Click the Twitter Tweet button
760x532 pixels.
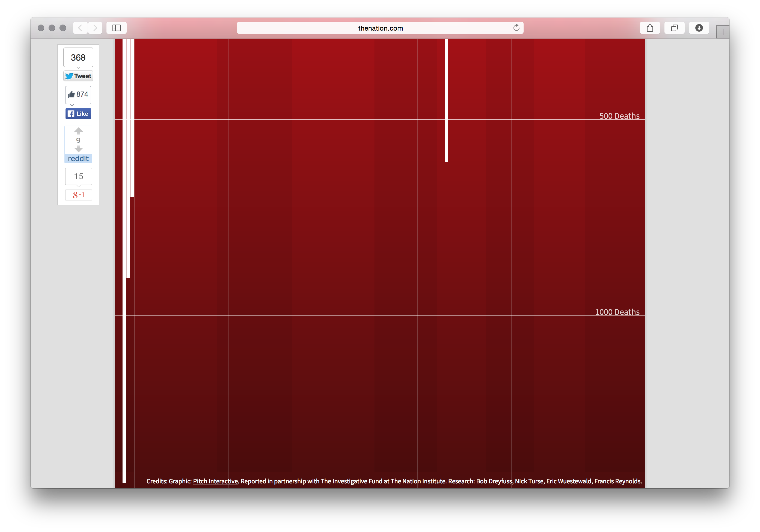(78, 76)
